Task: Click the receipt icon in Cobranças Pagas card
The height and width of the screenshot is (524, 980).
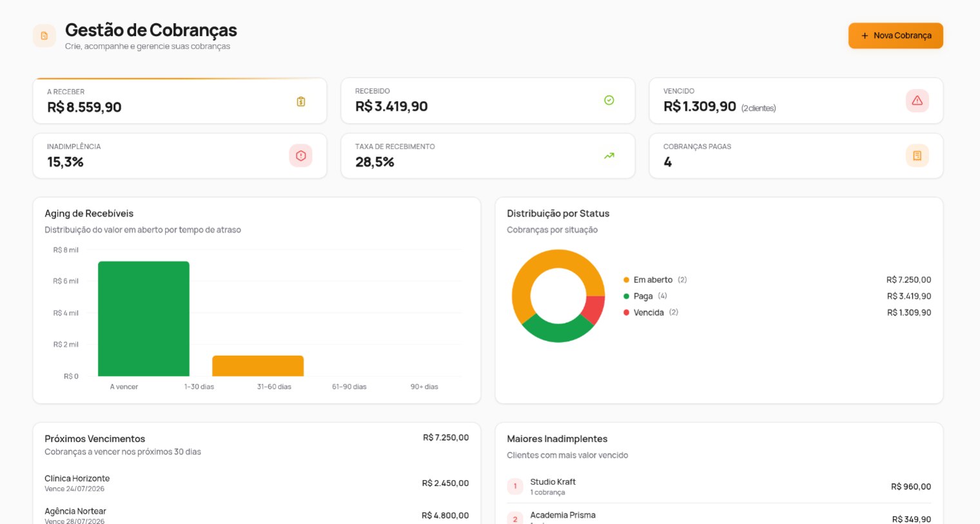Action: 917,155
